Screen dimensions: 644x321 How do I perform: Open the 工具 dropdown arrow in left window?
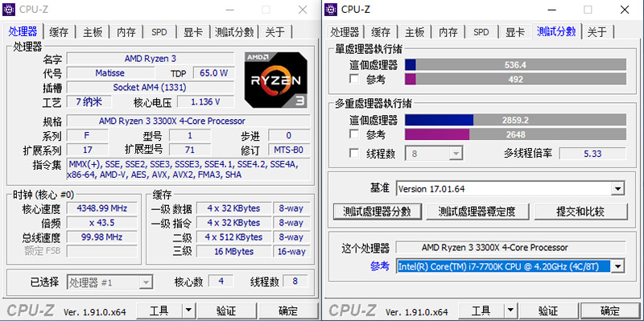point(188,311)
